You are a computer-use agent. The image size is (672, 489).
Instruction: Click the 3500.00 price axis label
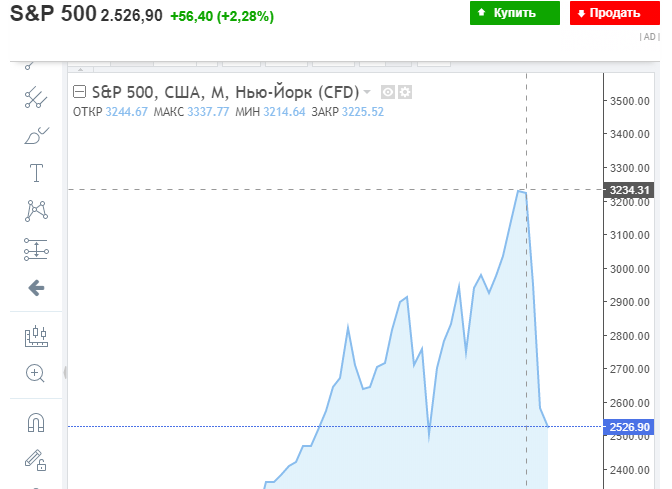point(630,101)
